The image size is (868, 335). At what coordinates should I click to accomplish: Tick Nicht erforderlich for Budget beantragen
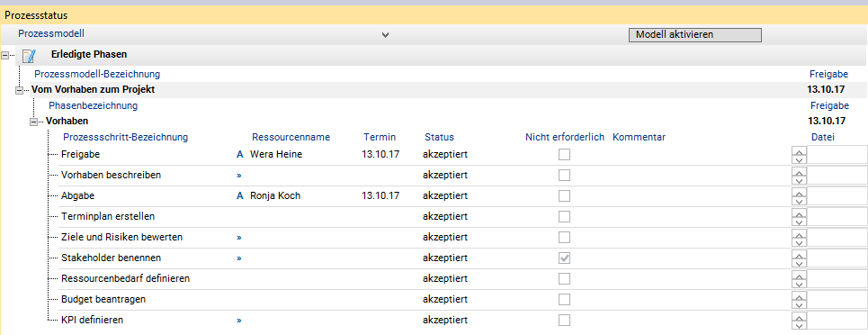(564, 300)
